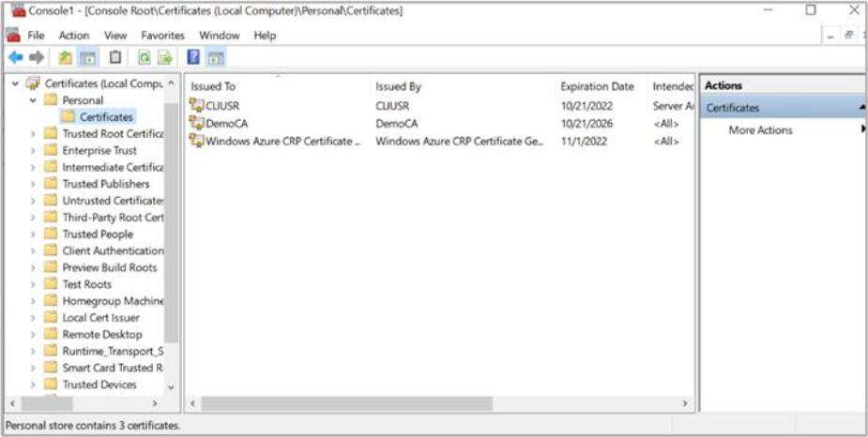Click the clipboard Paste toolbar icon

(114, 58)
